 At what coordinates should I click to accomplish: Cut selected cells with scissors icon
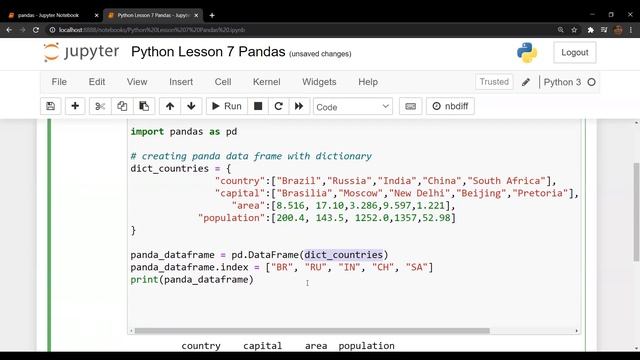[100, 106]
